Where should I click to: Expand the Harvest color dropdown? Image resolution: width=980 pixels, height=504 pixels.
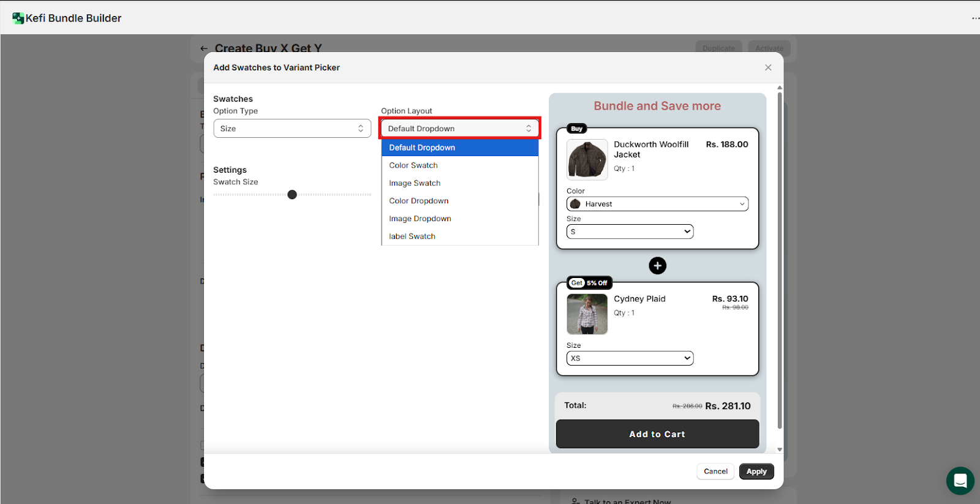pos(657,204)
